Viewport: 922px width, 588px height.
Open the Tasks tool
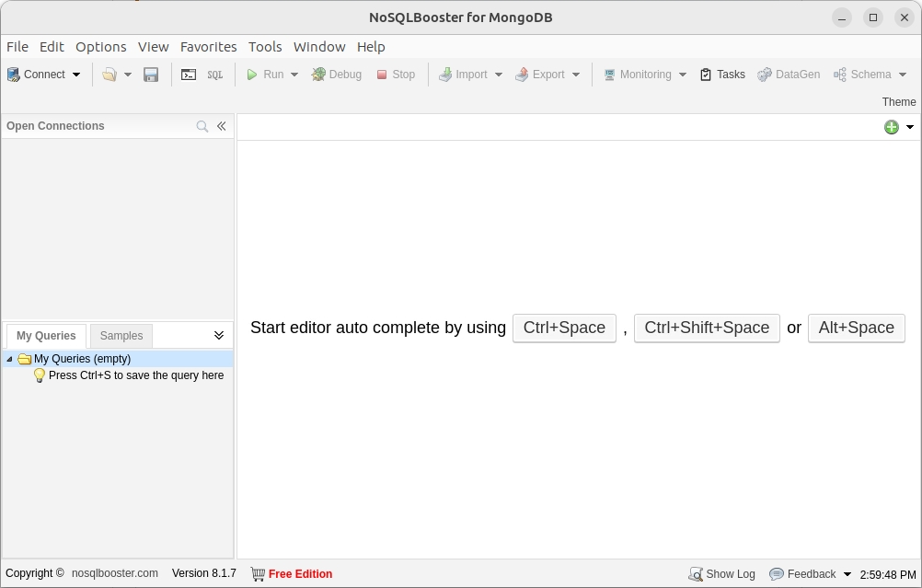[x=722, y=75]
